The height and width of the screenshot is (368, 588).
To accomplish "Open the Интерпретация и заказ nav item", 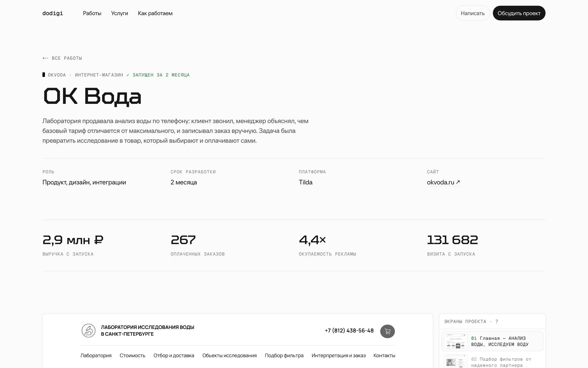I will pyautogui.click(x=339, y=355).
